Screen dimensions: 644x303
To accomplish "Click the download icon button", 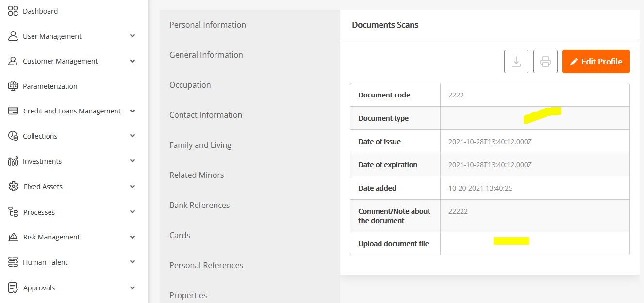I will 516,62.
